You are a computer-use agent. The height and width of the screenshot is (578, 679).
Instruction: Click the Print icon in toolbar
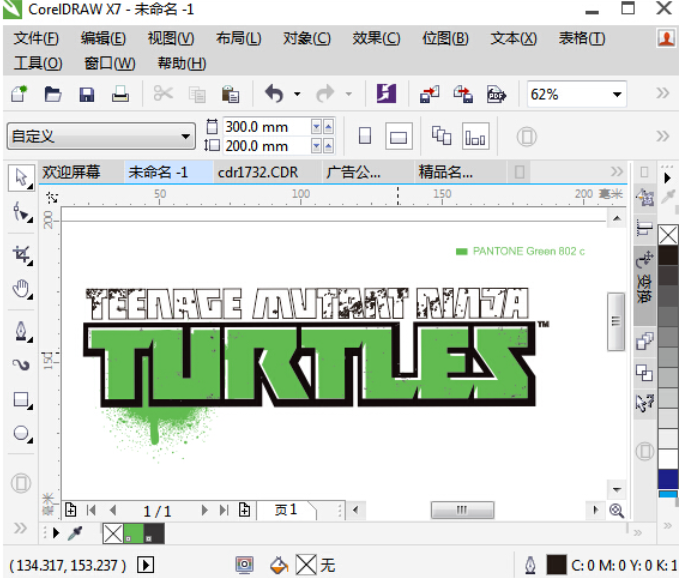[120, 95]
